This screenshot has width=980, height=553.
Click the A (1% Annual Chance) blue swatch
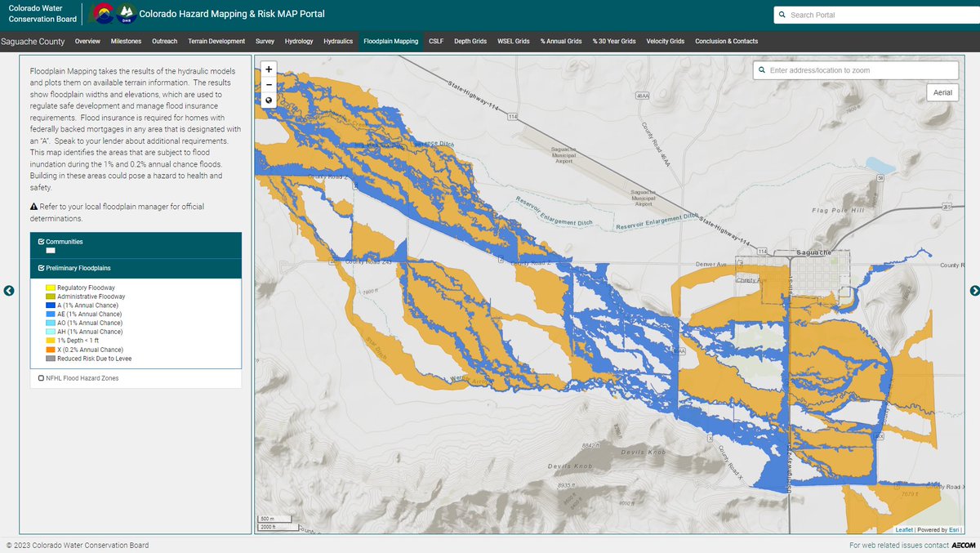point(50,305)
